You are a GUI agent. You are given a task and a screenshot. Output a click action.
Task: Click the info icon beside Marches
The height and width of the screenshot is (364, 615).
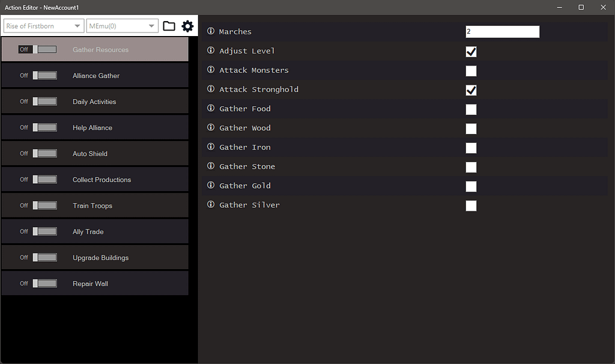[x=210, y=31]
